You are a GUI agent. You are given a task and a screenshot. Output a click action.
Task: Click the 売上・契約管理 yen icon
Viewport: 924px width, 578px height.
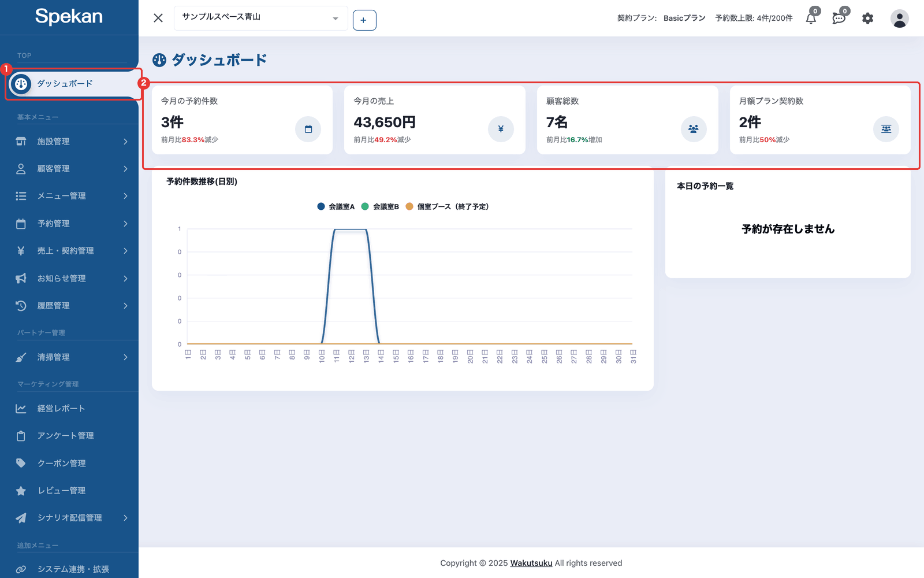pyautogui.click(x=21, y=251)
